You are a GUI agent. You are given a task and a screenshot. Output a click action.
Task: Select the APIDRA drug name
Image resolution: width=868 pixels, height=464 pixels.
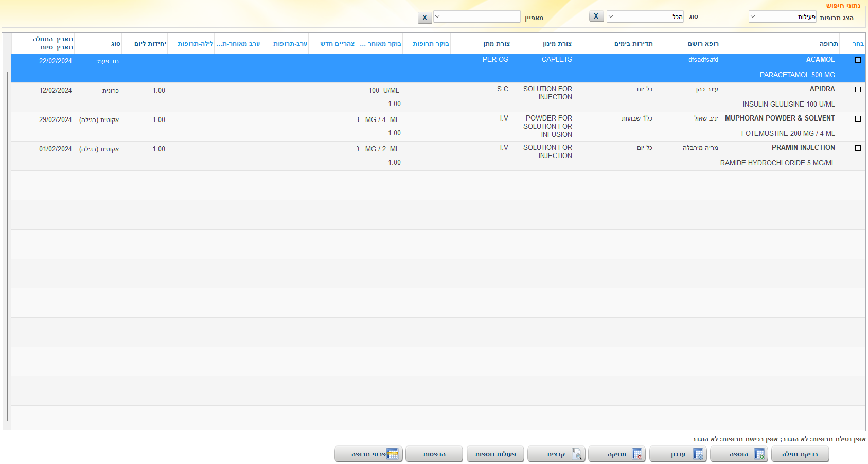pyautogui.click(x=822, y=89)
